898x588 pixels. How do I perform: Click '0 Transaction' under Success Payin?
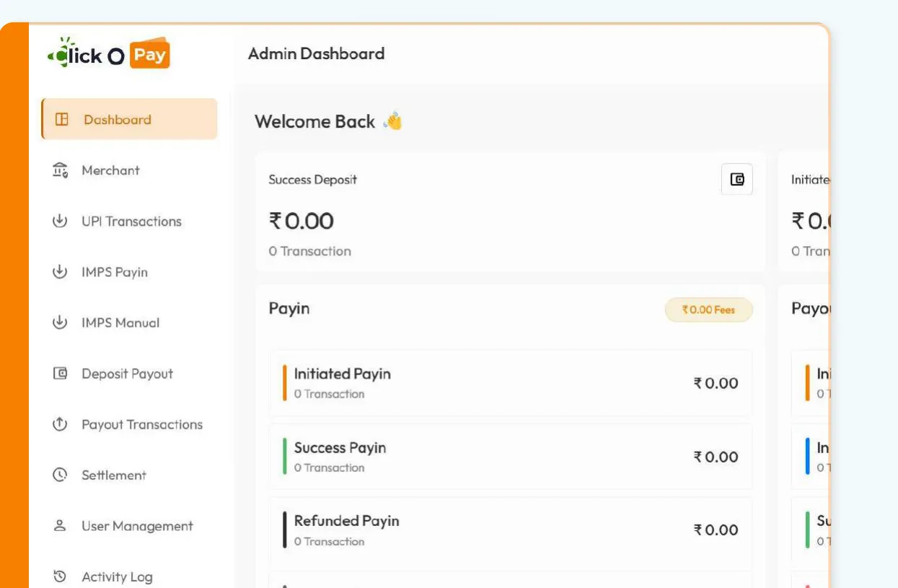pos(329,468)
